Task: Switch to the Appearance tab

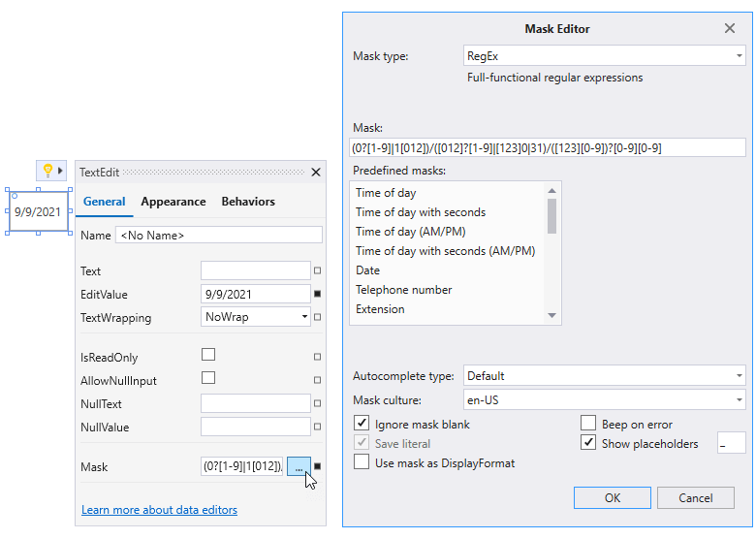Action: click(173, 202)
